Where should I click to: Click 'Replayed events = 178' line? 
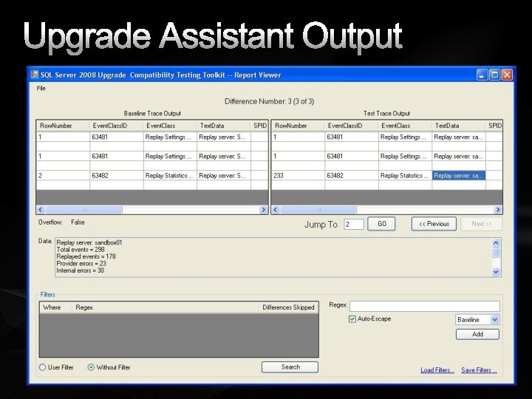pos(86,256)
